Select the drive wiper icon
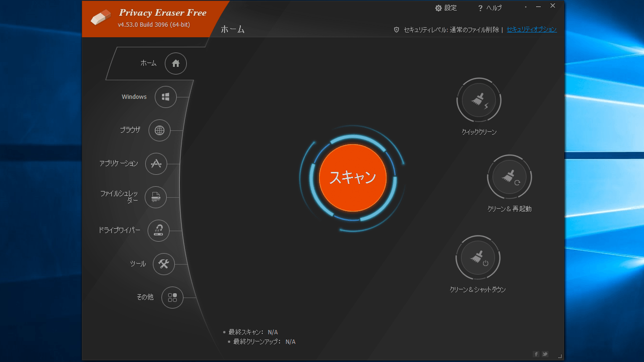644x362 pixels. click(159, 230)
